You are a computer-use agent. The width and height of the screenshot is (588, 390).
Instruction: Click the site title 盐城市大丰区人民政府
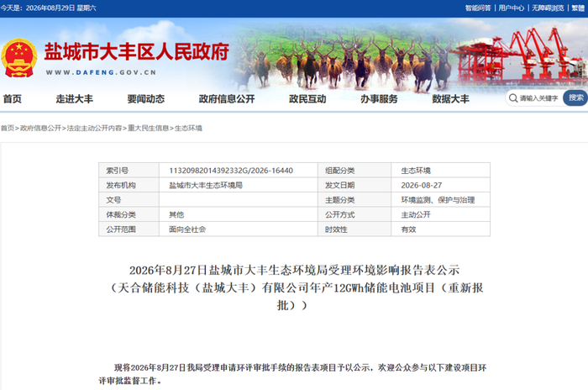tap(136, 51)
